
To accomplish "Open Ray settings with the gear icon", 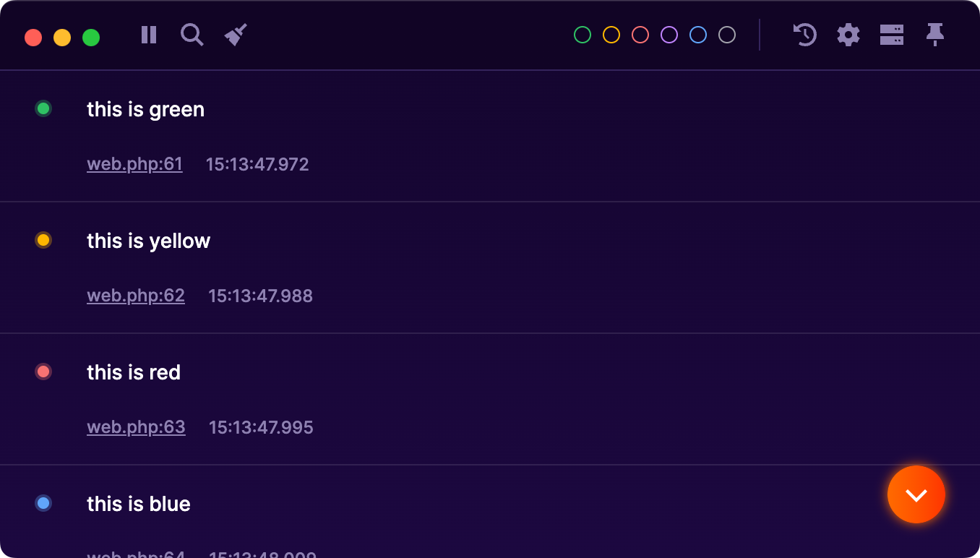I will point(848,35).
